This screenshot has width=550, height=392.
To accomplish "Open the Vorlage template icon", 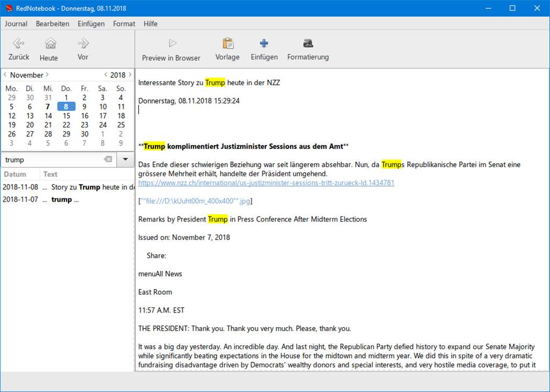I will pos(228,43).
